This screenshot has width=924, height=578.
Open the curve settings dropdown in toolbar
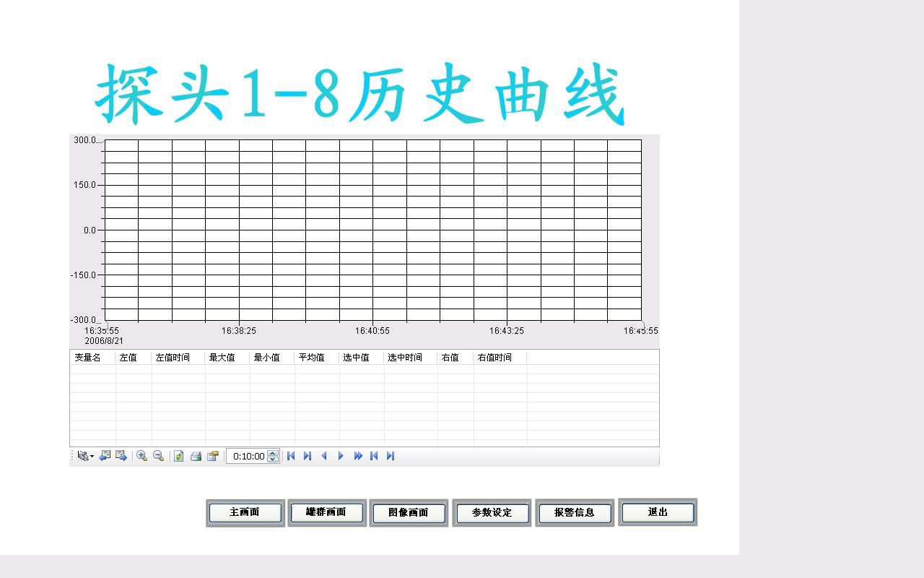click(86, 456)
